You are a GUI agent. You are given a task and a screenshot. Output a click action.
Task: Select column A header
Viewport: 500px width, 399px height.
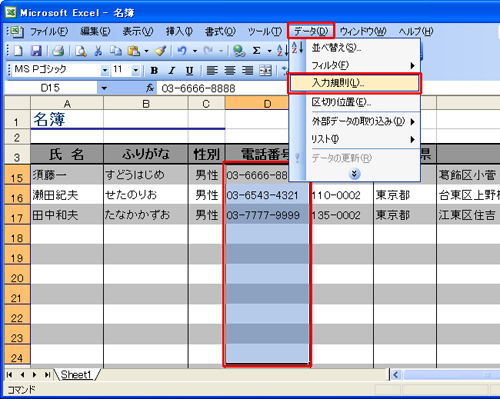tap(67, 103)
